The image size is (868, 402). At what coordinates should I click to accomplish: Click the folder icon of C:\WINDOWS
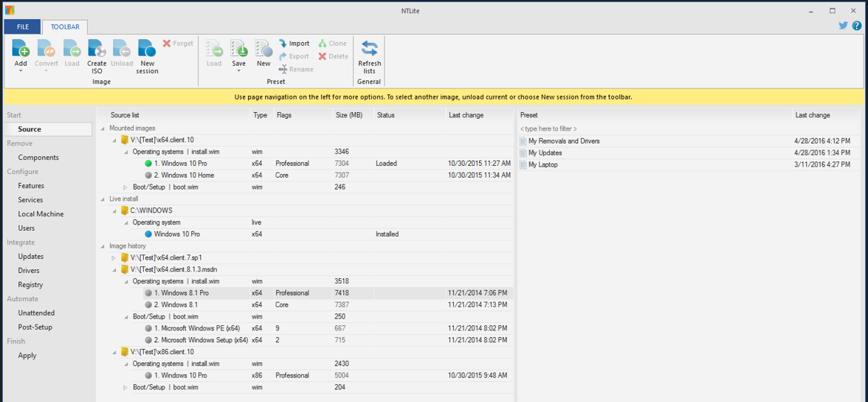click(125, 210)
